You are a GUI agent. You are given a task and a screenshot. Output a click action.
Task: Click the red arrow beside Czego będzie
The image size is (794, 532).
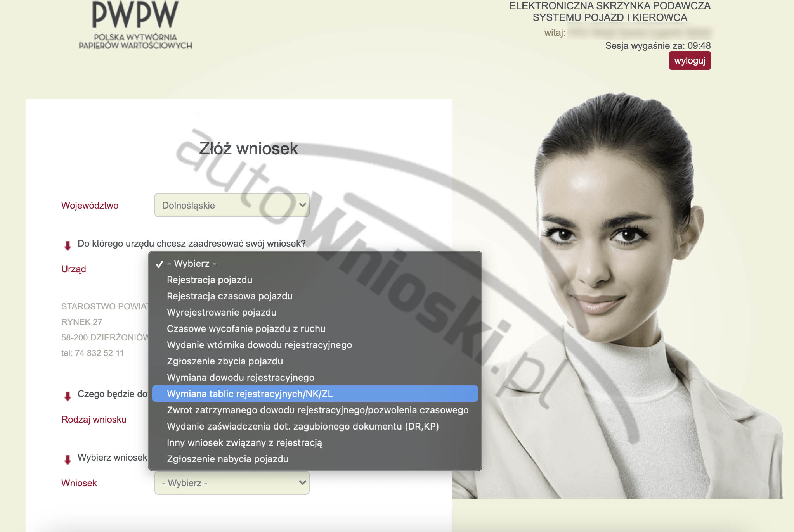68,396
